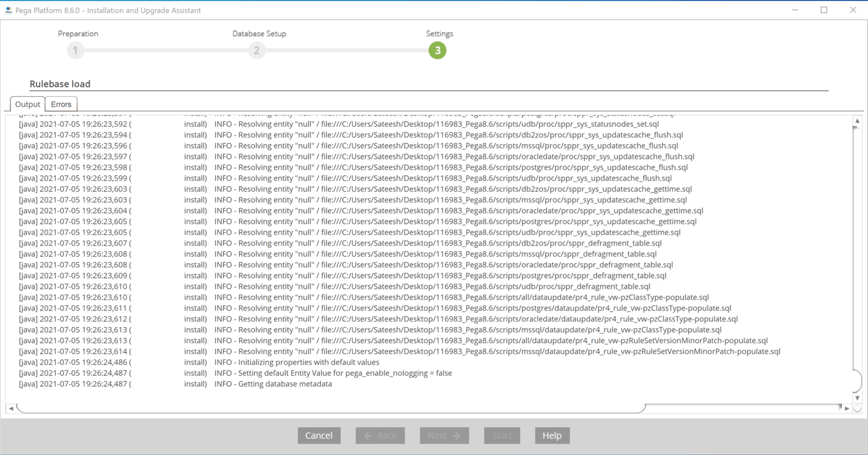Click left arrow of horizontal scrollbar
This screenshot has height=455, width=868.
click(11, 408)
